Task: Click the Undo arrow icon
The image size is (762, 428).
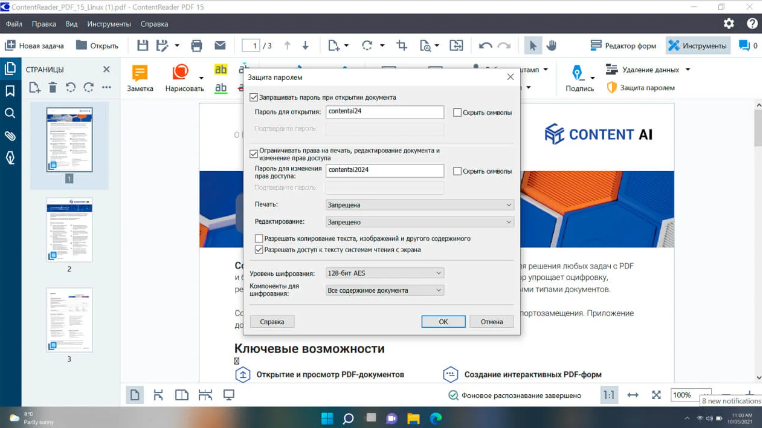Action: click(x=485, y=46)
